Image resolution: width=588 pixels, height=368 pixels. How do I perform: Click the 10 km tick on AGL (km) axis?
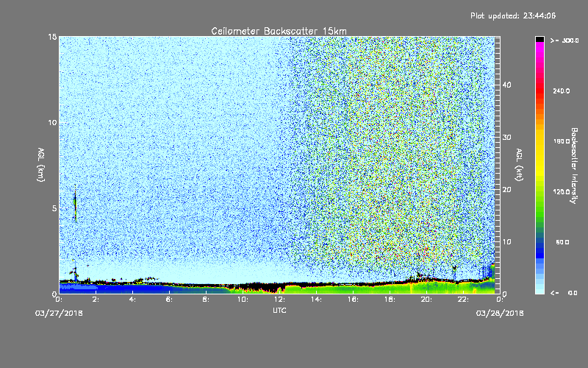pos(52,123)
